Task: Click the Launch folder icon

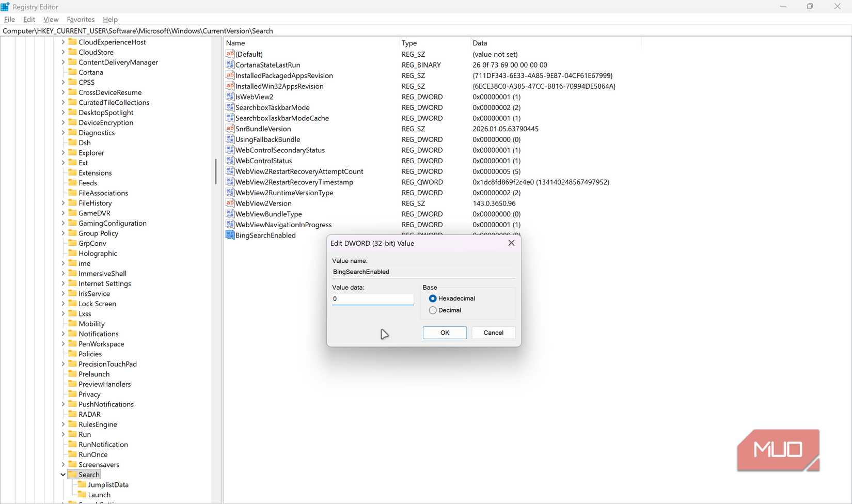Action: 82,495
